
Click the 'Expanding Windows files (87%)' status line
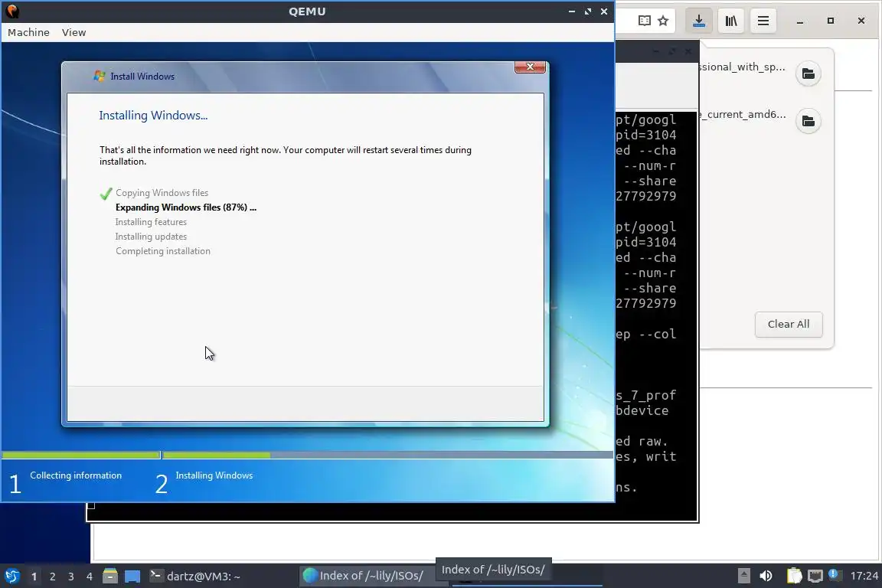pyautogui.click(x=185, y=207)
